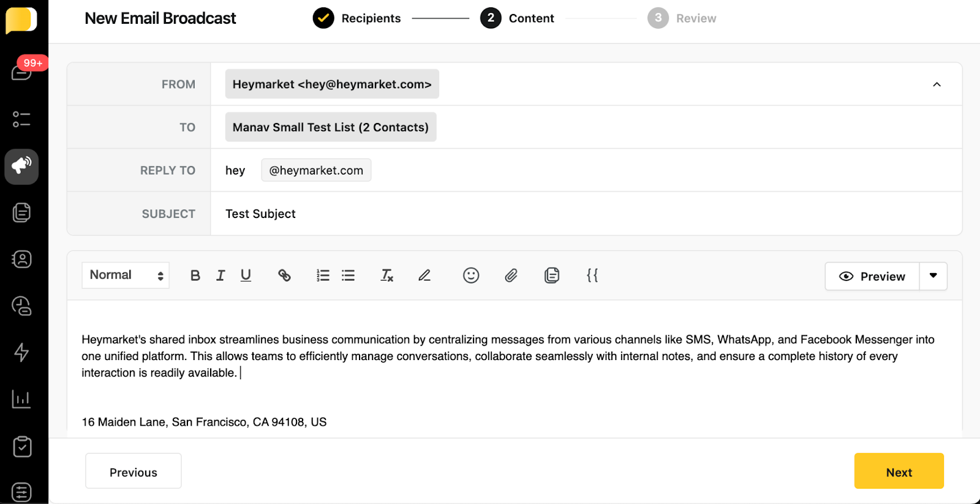The height and width of the screenshot is (504, 980).
Task: Attach a file using paperclip icon
Action: [x=511, y=276]
